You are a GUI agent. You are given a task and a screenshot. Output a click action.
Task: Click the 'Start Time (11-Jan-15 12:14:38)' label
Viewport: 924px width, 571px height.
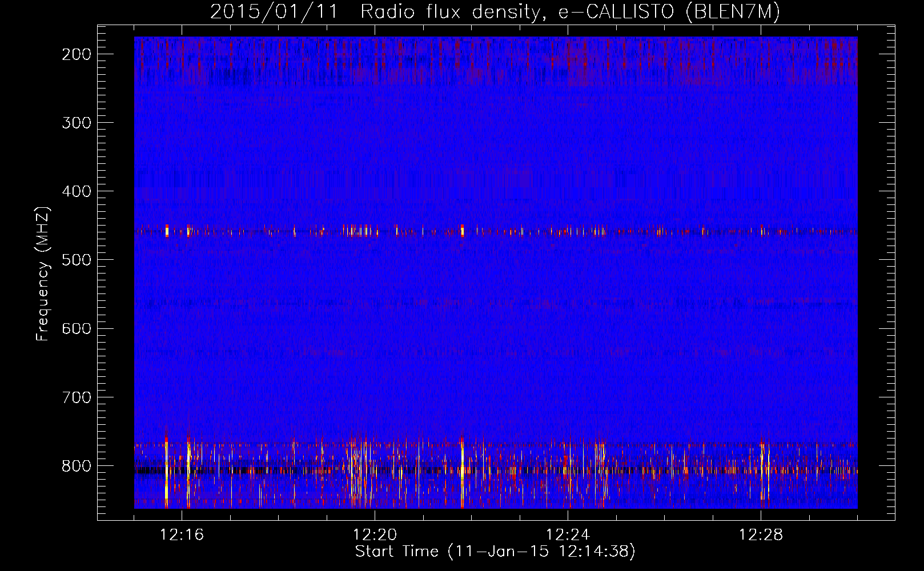(495, 552)
